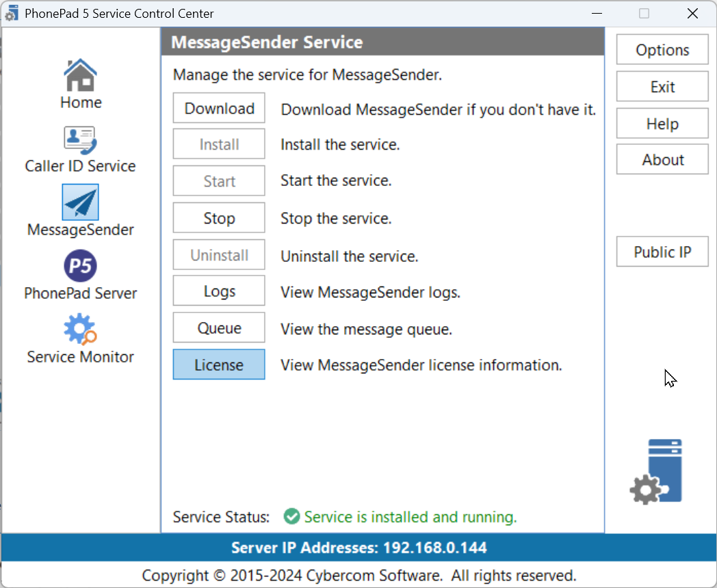The image size is (717, 588).
Task: Open the About dialog
Action: point(662,159)
